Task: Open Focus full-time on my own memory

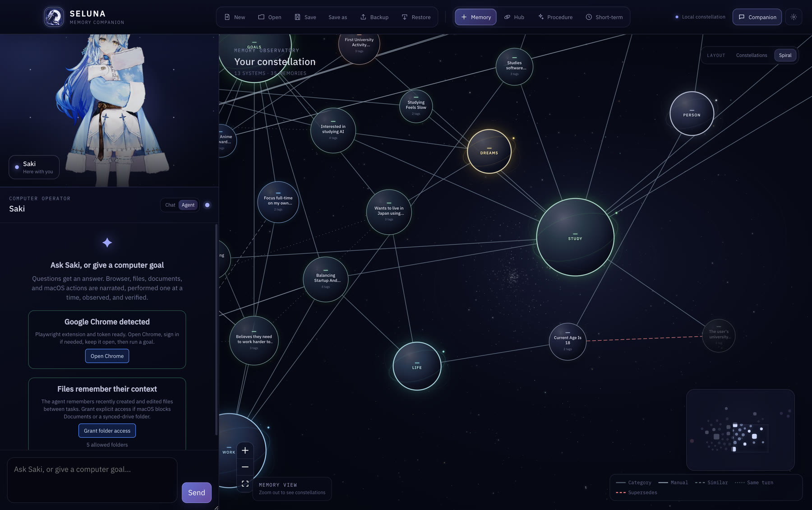Action: [278, 202]
